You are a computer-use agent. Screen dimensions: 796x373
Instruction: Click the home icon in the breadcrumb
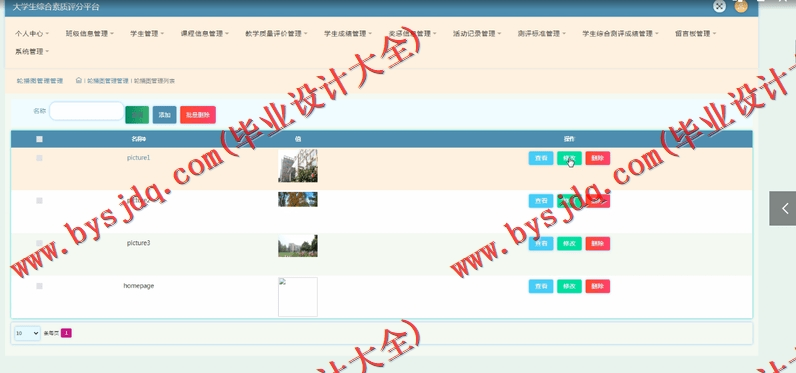pyautogui.click(x=79, y=80)
